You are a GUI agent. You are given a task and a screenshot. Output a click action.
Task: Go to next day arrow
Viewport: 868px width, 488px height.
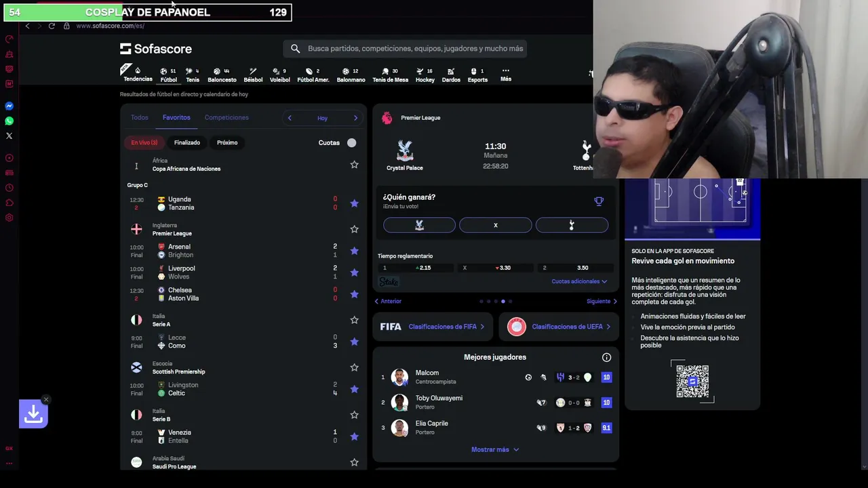pos(355,118)
